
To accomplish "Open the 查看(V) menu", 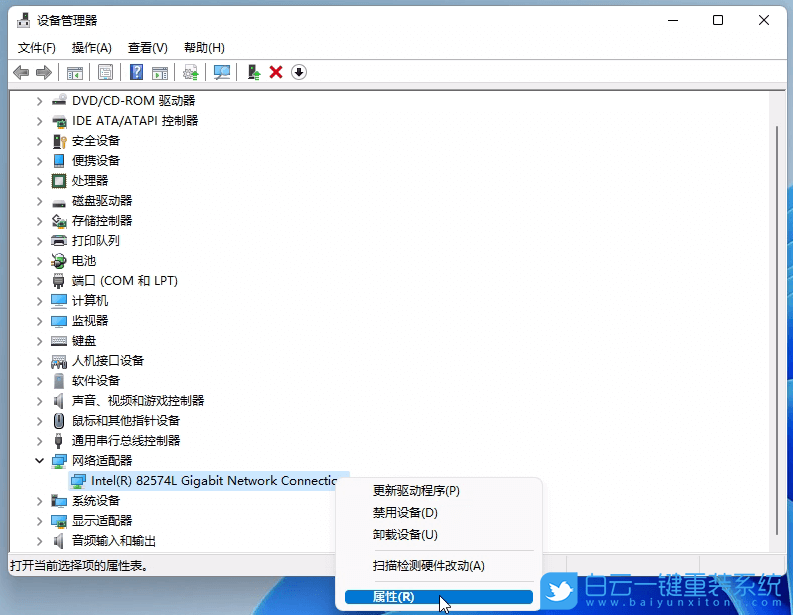I will pyautogui.click(x=148, y=48).
